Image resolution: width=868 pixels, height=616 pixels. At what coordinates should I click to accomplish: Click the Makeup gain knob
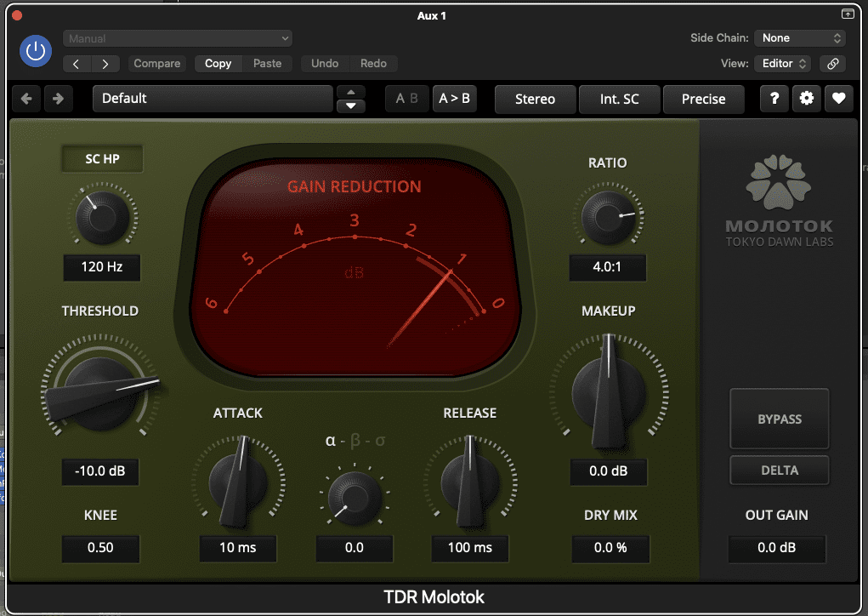click(609, 395)
